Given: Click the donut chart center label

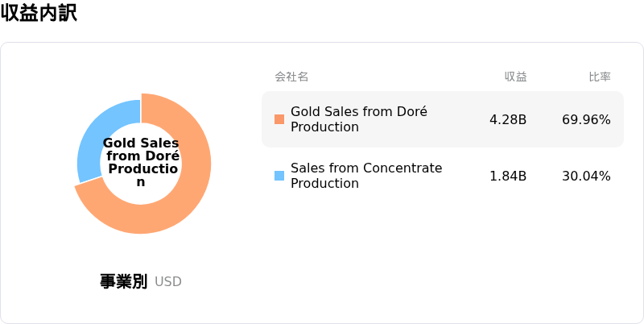Looking at the screenshot, I should coord(141,163).
